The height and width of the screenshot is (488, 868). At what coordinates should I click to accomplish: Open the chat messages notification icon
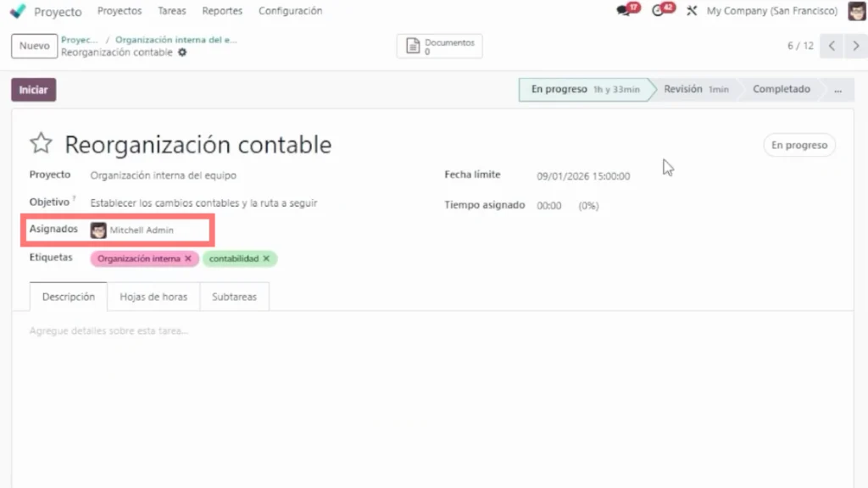(x=626, y=11)
